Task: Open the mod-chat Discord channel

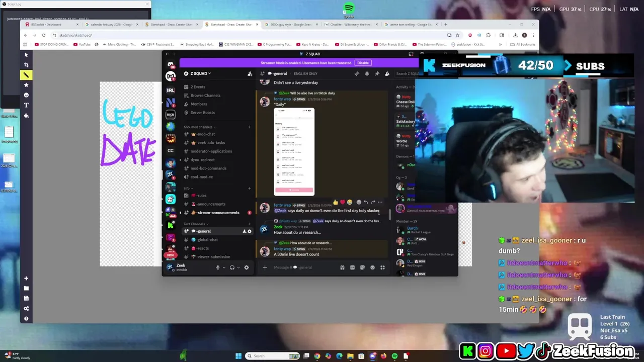Action: click(x=217, y=134)
